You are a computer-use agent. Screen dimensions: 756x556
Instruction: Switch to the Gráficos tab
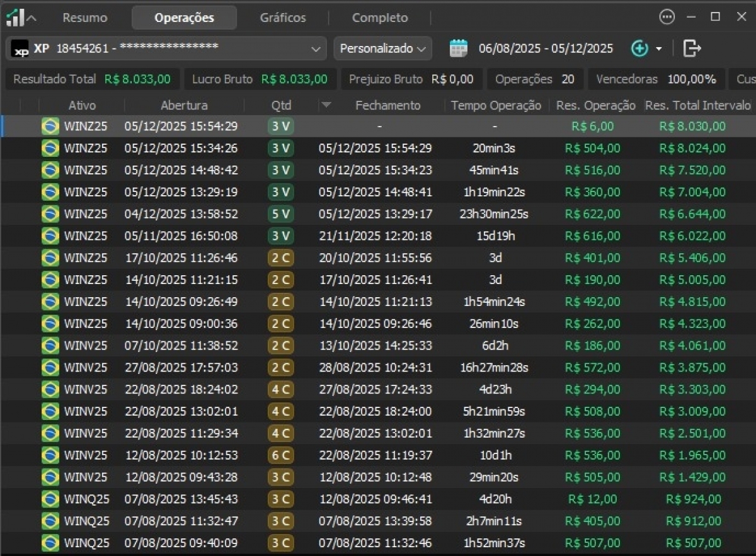(x=283, y=18)
